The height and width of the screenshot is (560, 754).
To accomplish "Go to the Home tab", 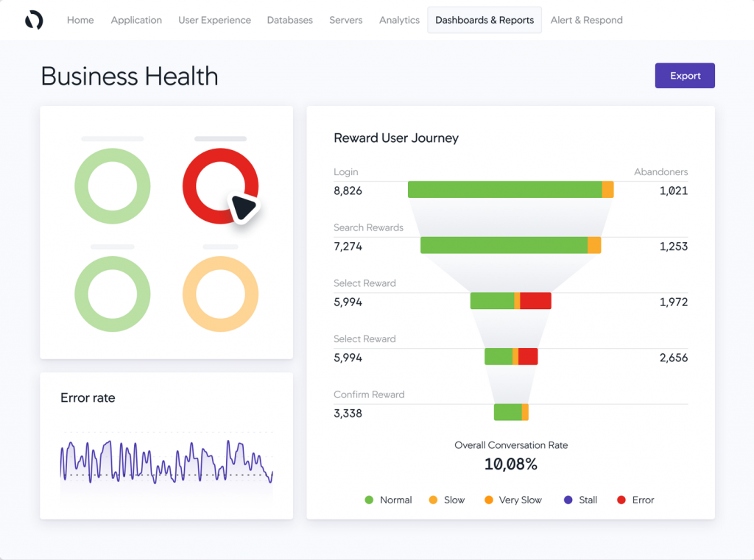I will 80,20.
